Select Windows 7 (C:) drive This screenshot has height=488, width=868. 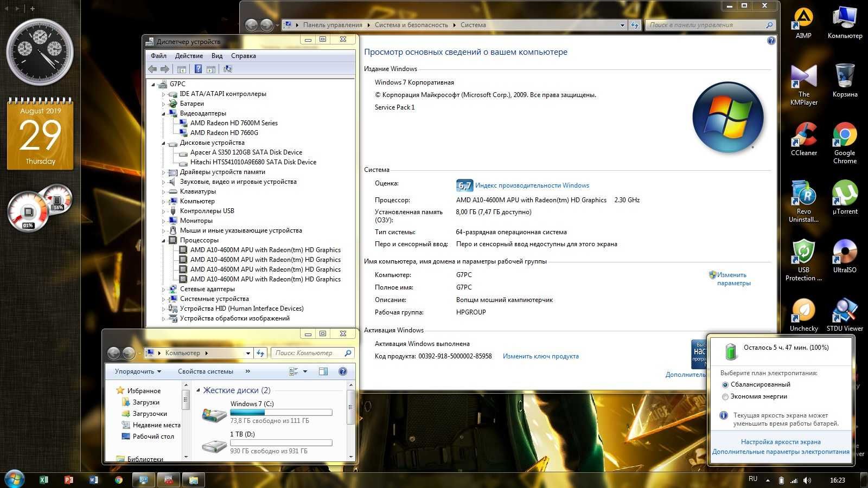(271, 412)
